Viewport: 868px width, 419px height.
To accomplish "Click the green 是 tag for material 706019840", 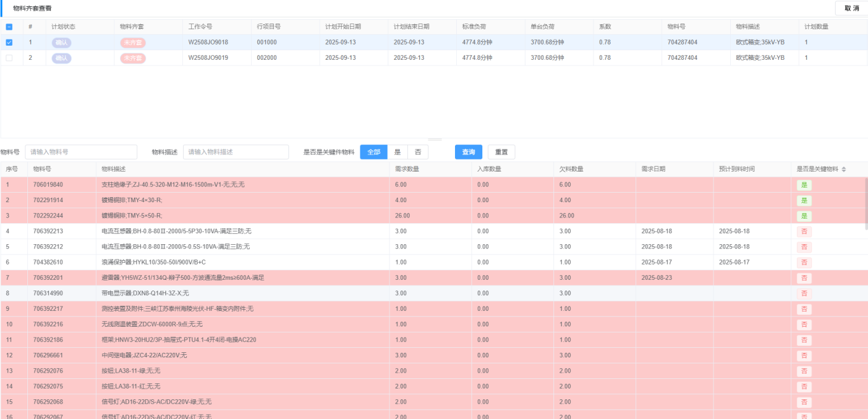I will pos(804,185).
